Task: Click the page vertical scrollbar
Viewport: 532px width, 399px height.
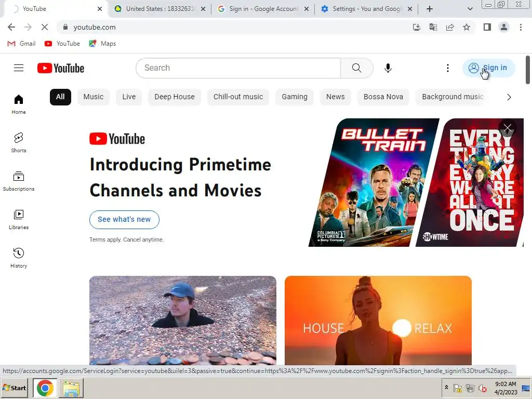Action: point(528,70)
